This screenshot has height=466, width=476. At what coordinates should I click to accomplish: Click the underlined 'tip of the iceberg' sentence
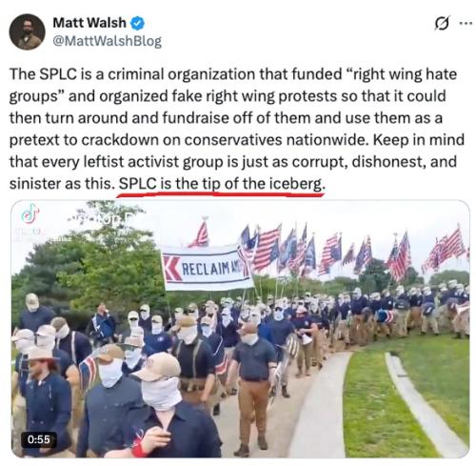click(222, 184)
